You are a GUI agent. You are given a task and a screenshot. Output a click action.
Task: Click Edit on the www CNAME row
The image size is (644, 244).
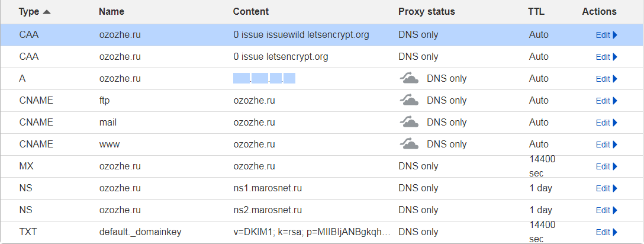pos(606,145)
